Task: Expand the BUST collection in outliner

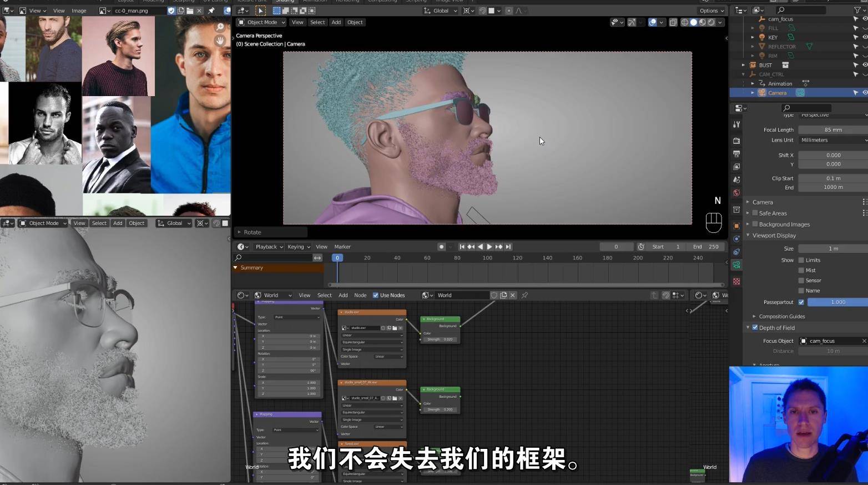Action: tap(744, 65)
